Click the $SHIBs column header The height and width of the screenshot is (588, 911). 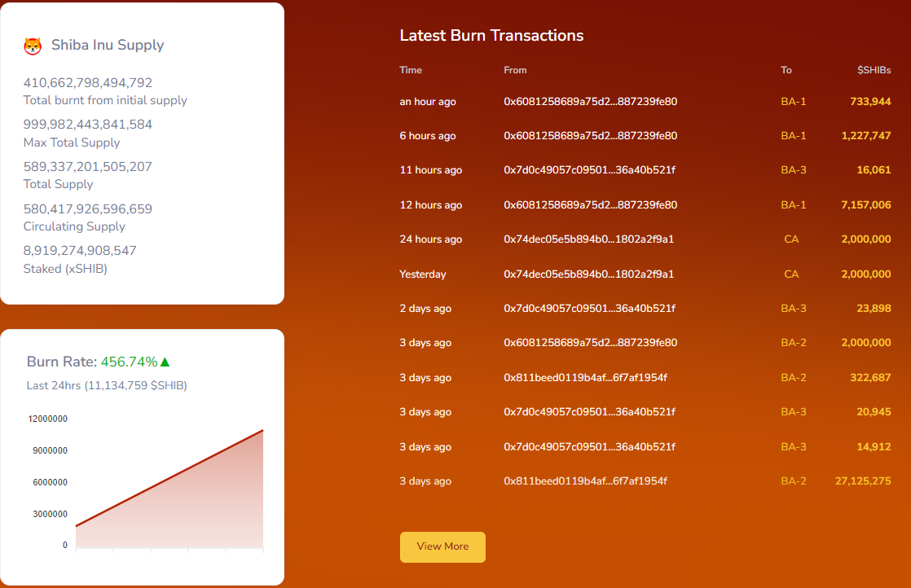(x=874, y=70)
